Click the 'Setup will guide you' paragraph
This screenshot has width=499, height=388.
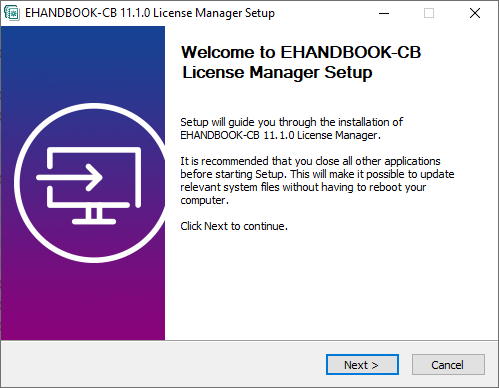291,129
